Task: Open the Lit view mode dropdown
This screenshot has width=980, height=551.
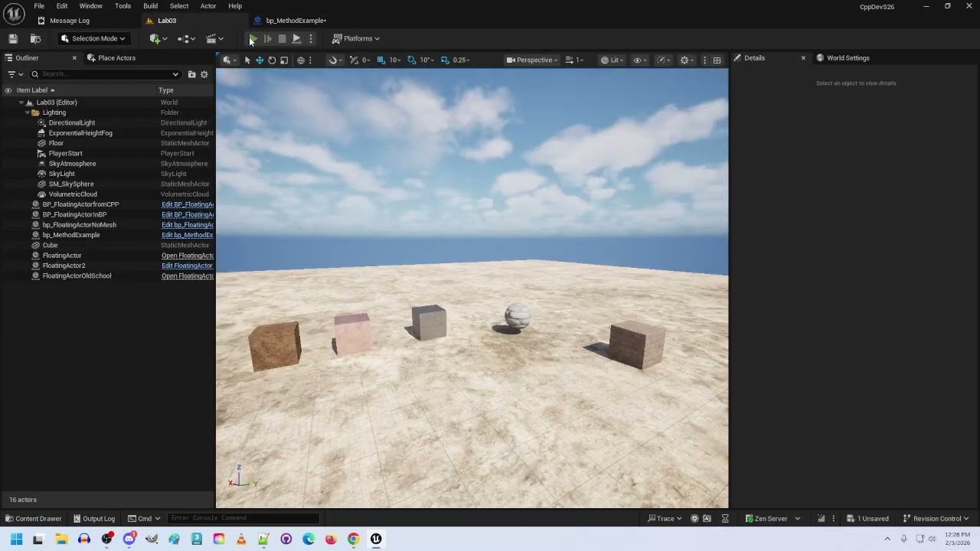Action: coord(611,60)
